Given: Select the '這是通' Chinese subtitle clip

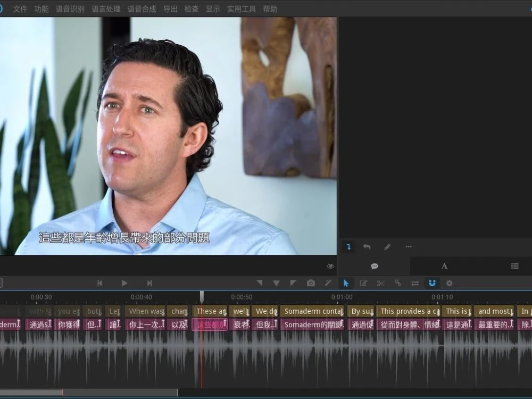Looking at the screenshot, I should point(457,325).
